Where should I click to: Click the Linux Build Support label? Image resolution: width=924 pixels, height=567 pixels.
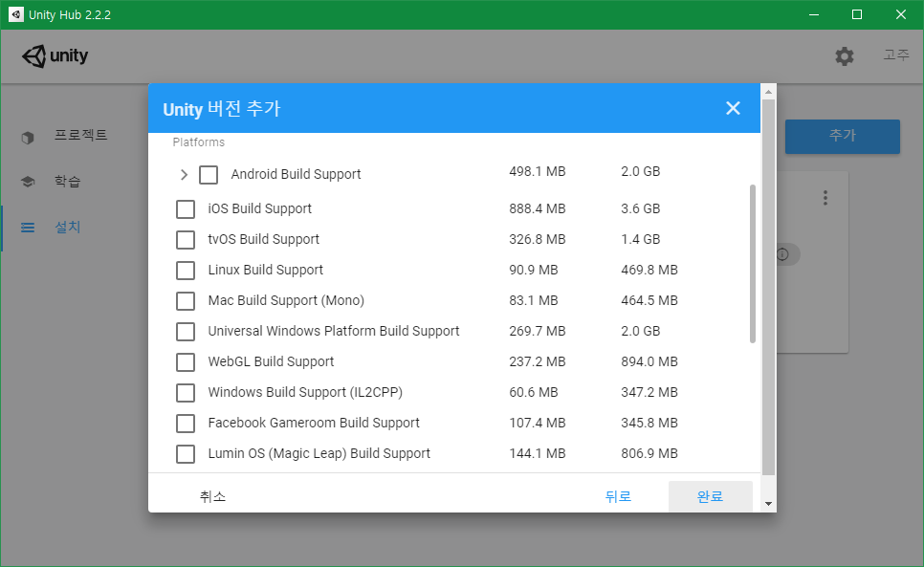tap(266, 270)
